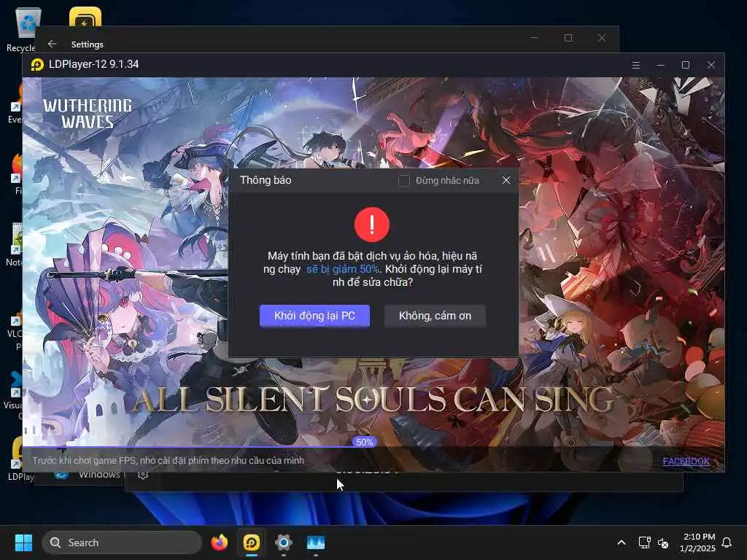Click the "Thông báo" dialog title
The width and height of the screenshot is (747, 560).
(266, 181)
